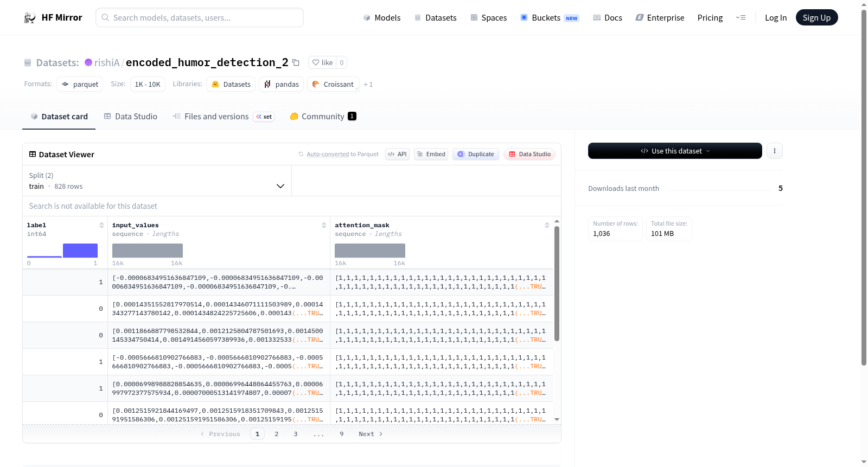The width and height of the screenshot is (868, 467).
Task: Click the table scroll-down arrow
Action: [x=557, y=419]
